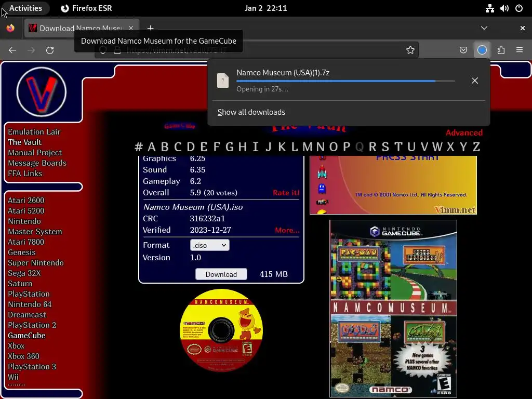Viewport: 532px width, 399px height.
Task: Open the Manual Project page
Action: click(x=35, y=153)
